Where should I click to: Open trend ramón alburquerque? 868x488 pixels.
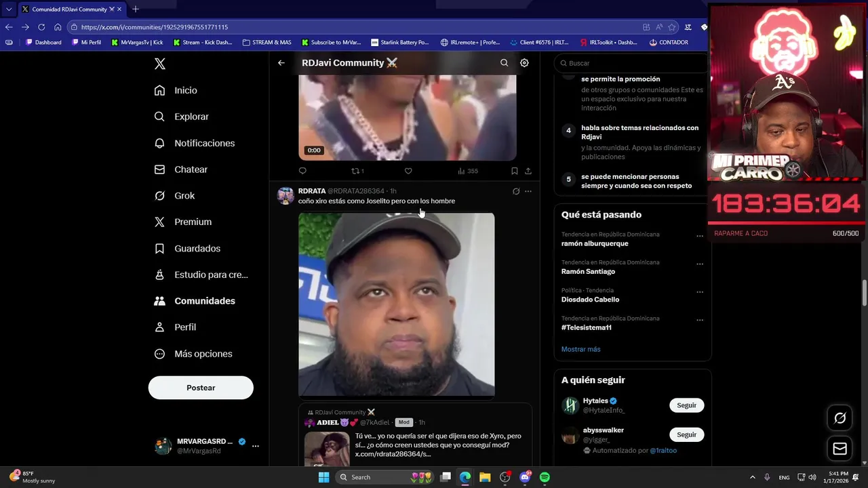pos(595,243)
